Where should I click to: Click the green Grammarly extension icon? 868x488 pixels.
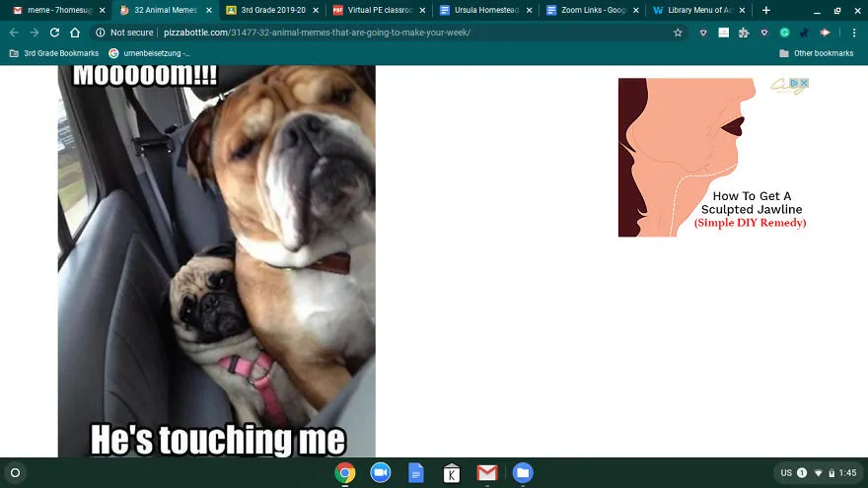point(784,33)
